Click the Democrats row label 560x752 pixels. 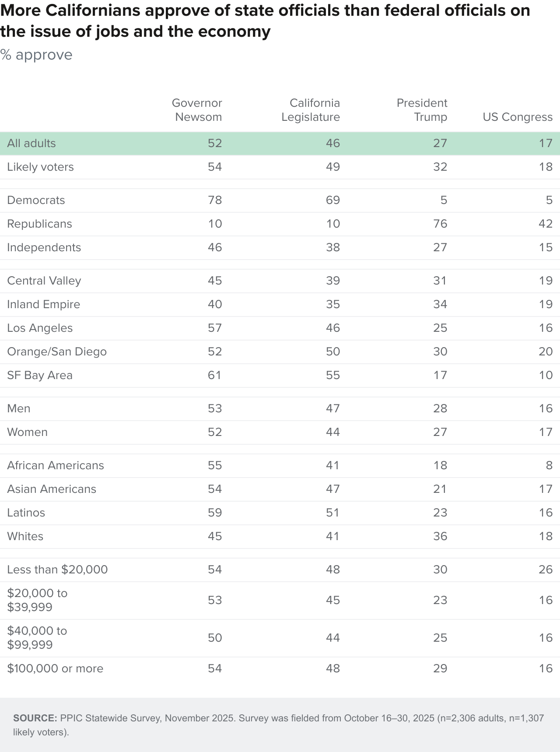click(36, 200)
